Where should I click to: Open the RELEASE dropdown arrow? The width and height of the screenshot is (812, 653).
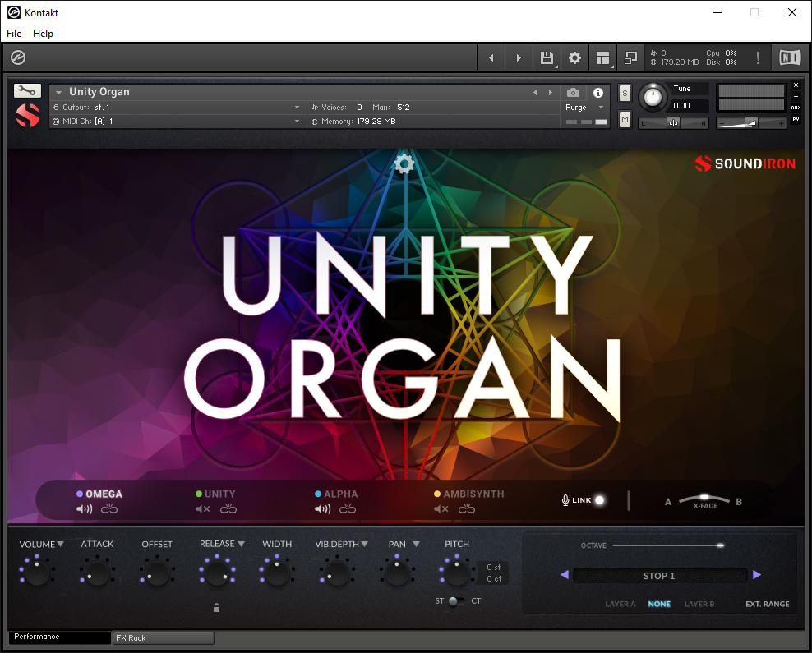[241, 545]
